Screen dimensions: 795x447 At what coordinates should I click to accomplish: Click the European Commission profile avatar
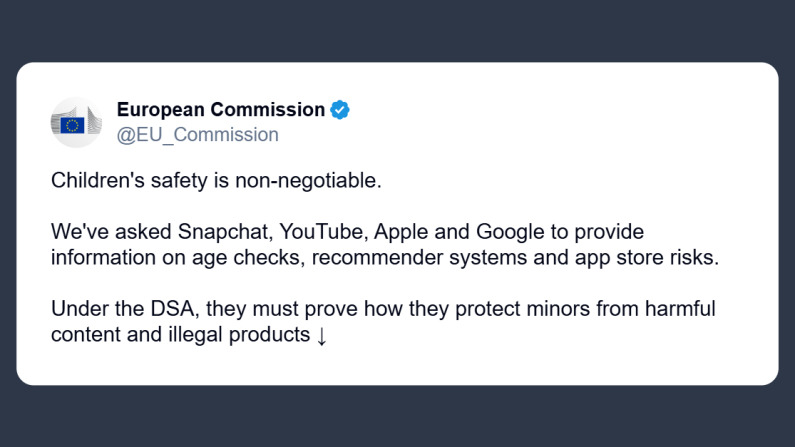click(77, 122)
